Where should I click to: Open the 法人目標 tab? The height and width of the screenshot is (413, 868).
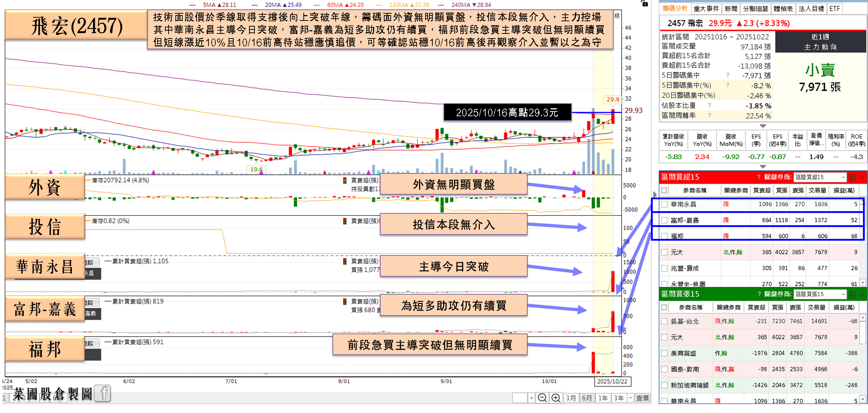tap(811, 9)
